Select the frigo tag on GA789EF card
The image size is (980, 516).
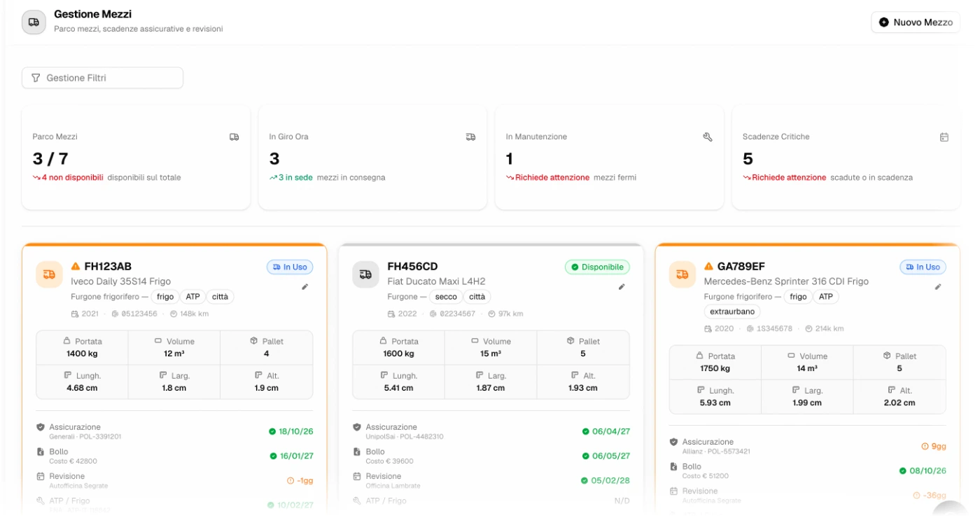798,297
